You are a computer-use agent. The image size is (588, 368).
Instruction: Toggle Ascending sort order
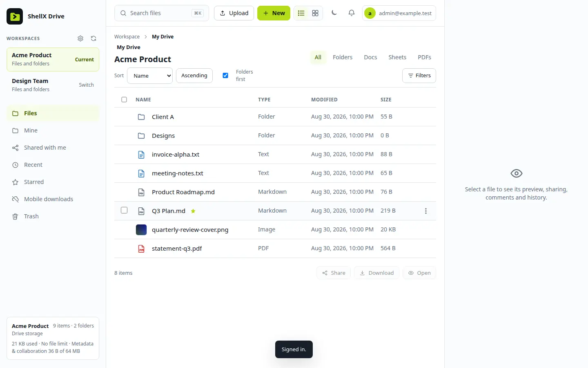pyautogui.click(x=194, y=76)
